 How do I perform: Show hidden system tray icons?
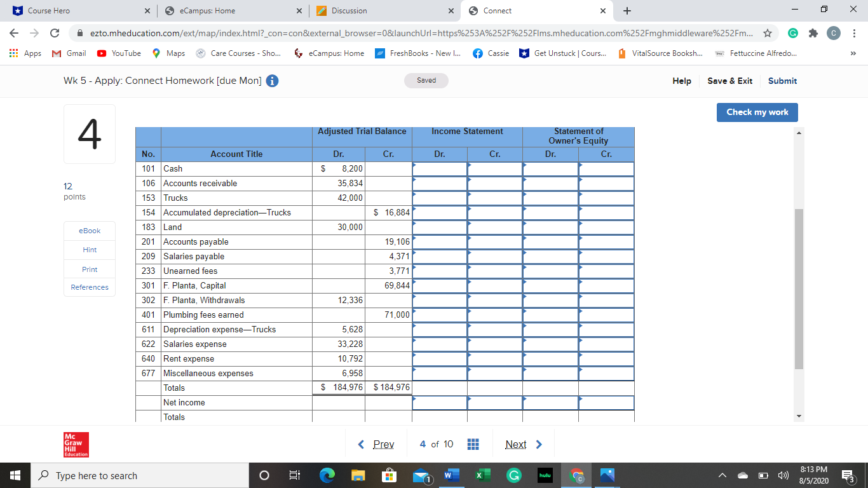pyautogui.click(x=724, y=475)
